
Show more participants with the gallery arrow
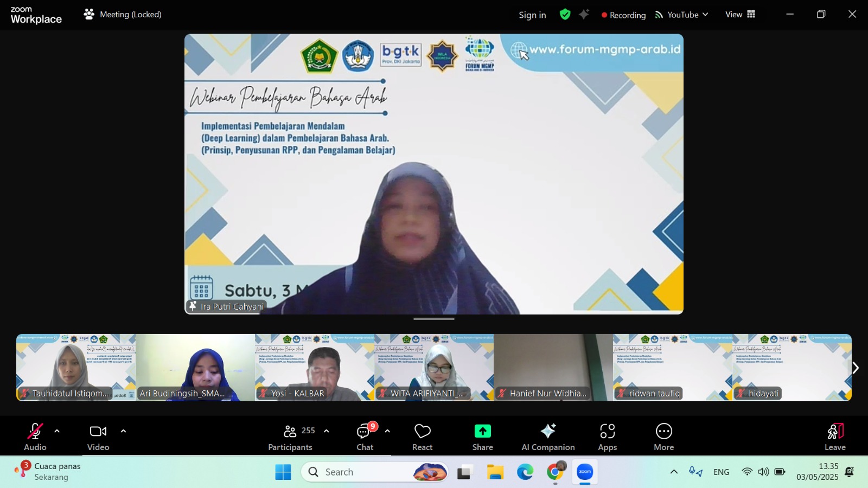click(x=855, y=367)
